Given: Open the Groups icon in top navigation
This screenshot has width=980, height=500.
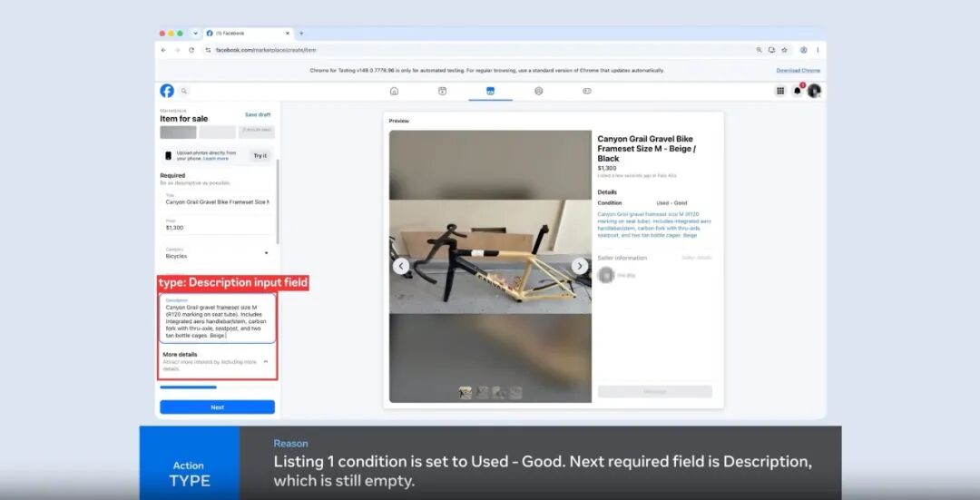Looking at the screenshot, I should click(x=539, y=92).
